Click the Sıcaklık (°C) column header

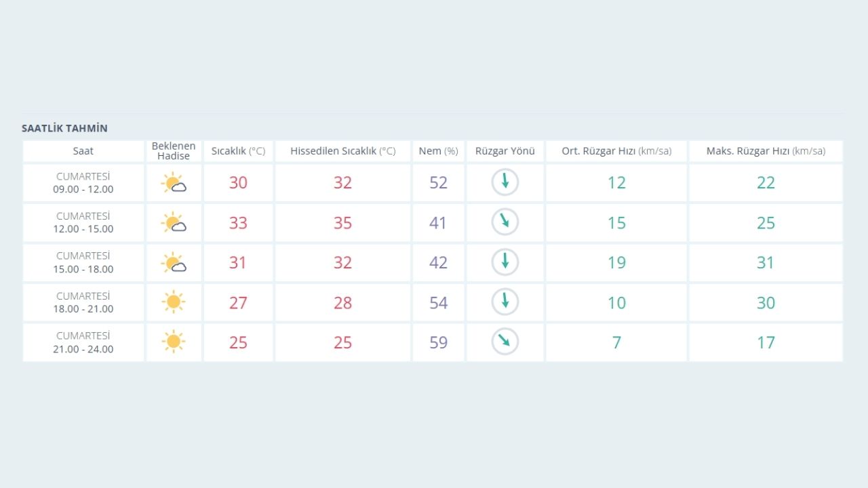[238, 151]
